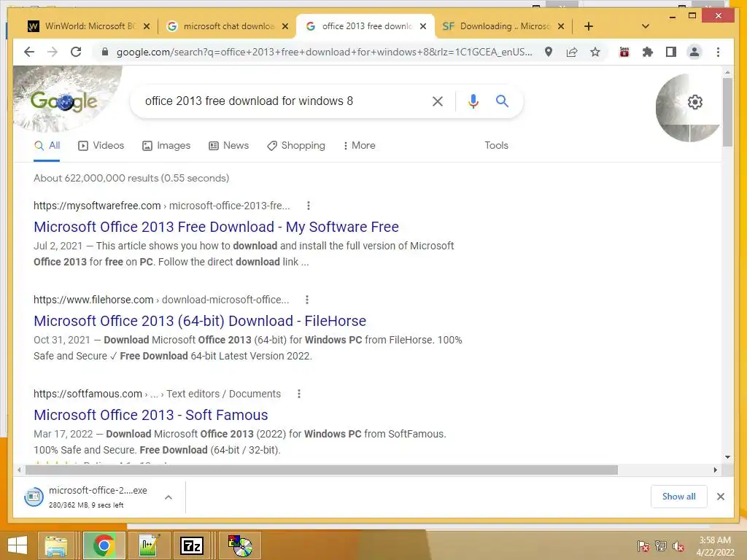The width and height of the screenshot is (747, 560).
Task: Close the WinWorld tab
Action: (x=147, y=26)
